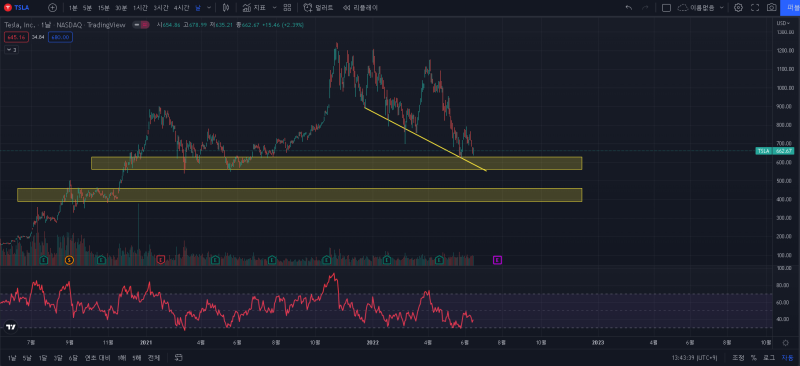Select the 3시간 timeframe
The height and width of the screenshot is (366, 800).
[161, 8]
